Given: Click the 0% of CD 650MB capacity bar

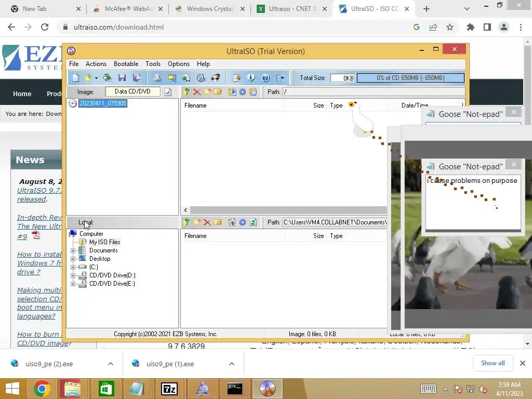Looking at the screenshot, I should (410, 78).
